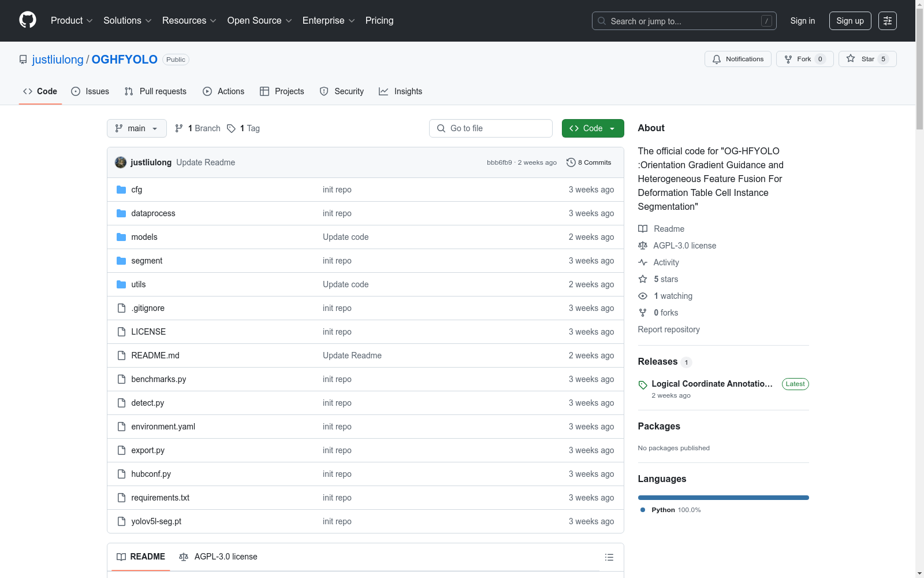
Task: Switch to the Pull requests tab
Action: coord(155,91)
